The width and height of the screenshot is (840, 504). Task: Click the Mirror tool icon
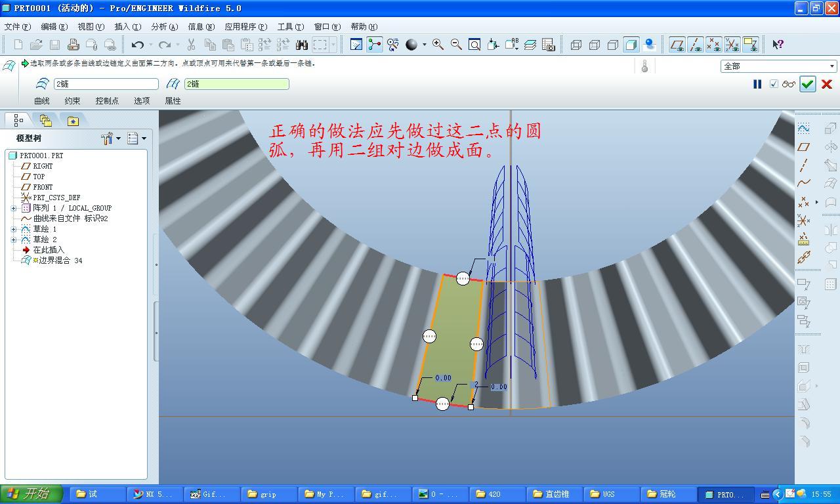click(x=830, y=230)
